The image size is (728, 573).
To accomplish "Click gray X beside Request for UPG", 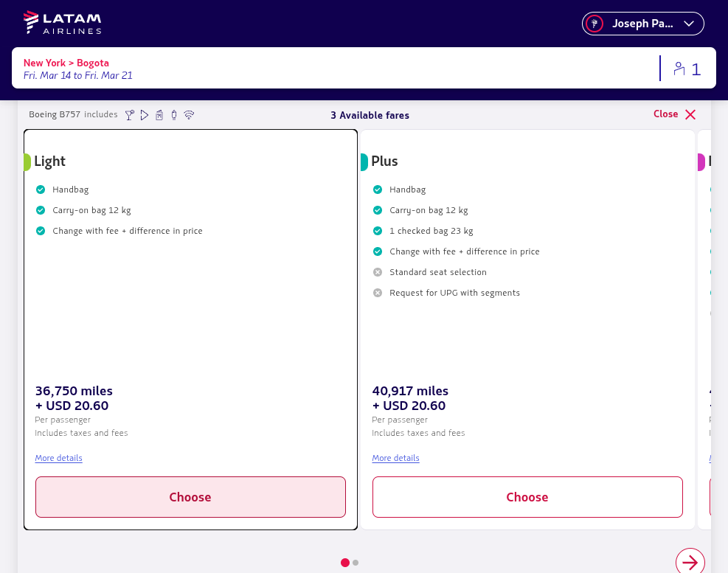I will 378,293.
